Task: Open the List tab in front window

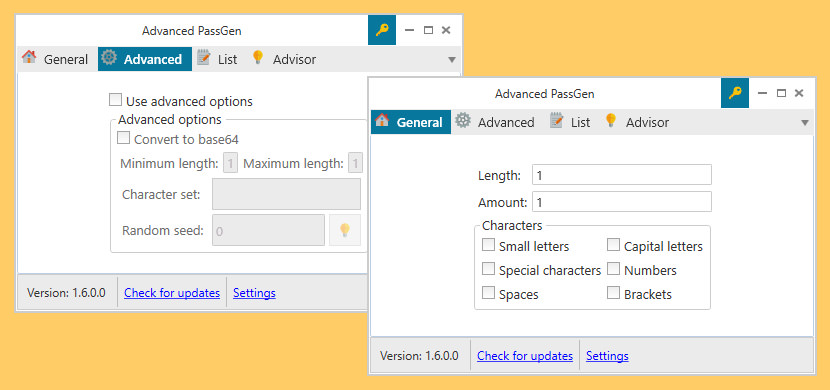Action: 571,122
